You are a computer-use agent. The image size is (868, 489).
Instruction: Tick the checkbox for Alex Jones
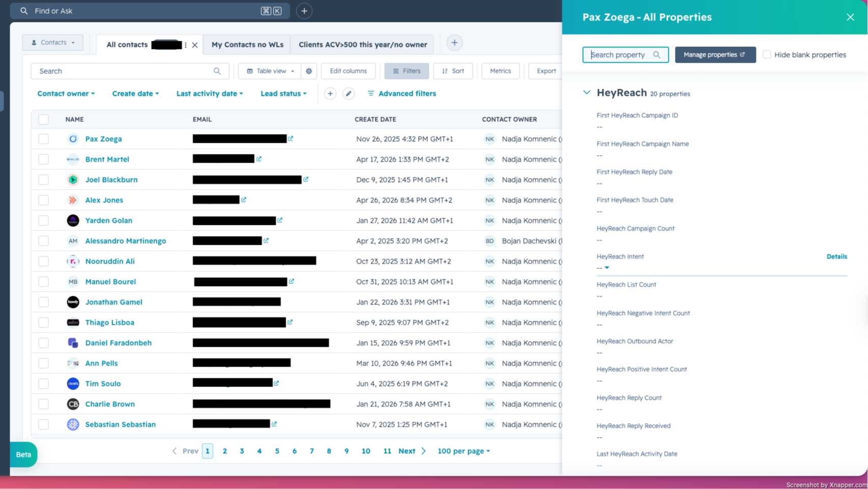(x=43, y=200)
